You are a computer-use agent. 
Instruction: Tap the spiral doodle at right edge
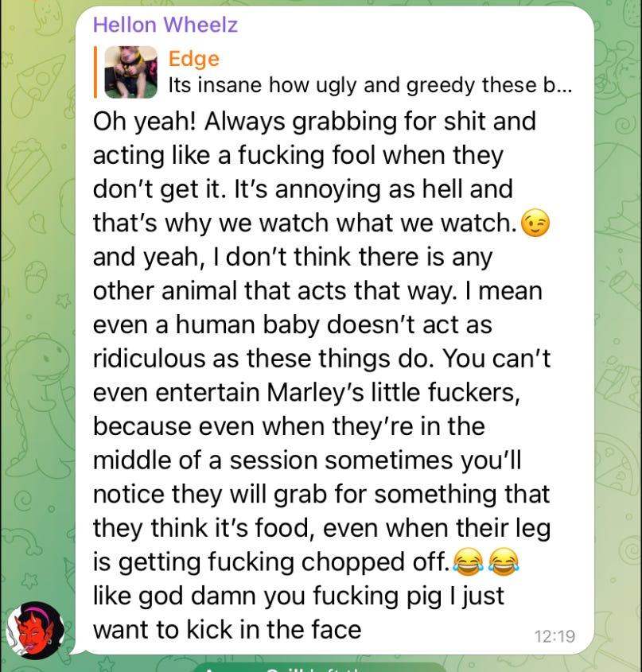pos(629,550)
